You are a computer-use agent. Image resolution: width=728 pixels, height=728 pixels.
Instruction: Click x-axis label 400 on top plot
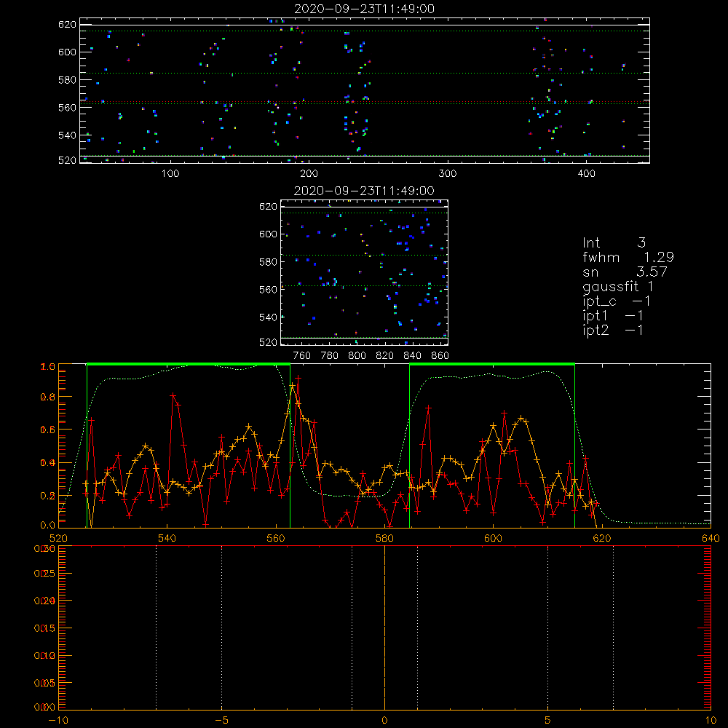(x=586, y=174)
